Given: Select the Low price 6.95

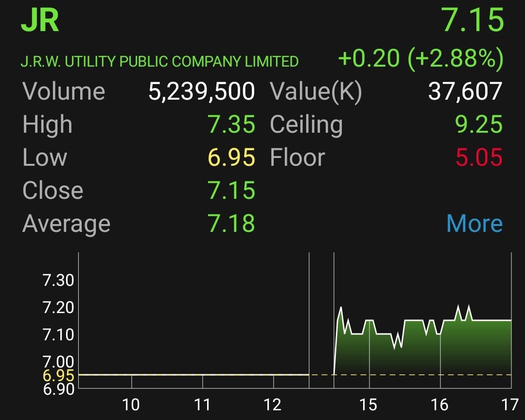Looking at the screenshot, I should (x=232, y=157).
